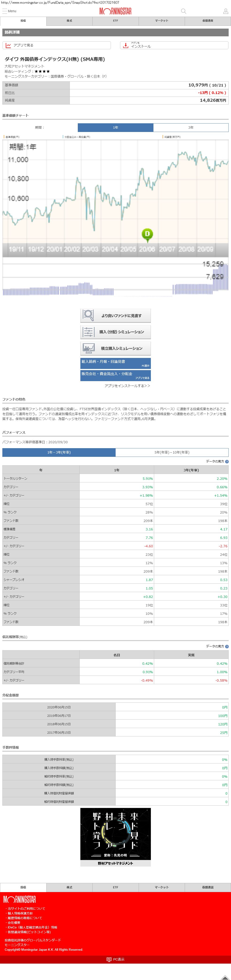Image resolution: width=231 pixels, height=980 pixels.
Task: Open the hamburger Menu icon
Action: click(x=4, y=11)
